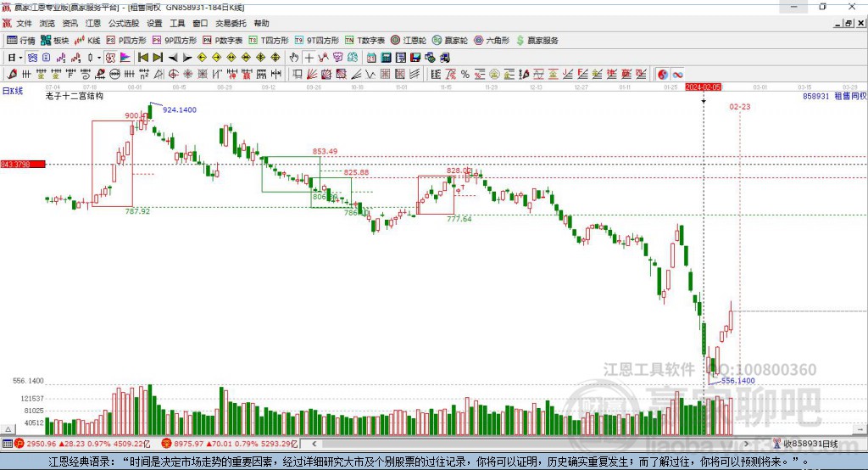Click the 924.1400 high price label
The width and height of the screenshot is (868, 470).
pos(180,109)
